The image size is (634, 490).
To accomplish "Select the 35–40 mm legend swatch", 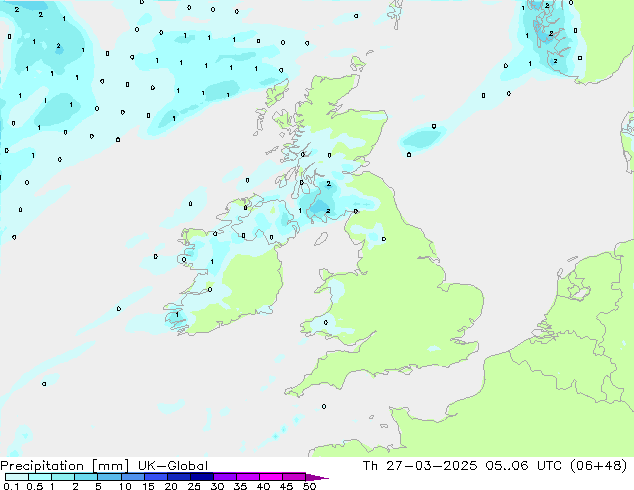I will pos(248,477).
